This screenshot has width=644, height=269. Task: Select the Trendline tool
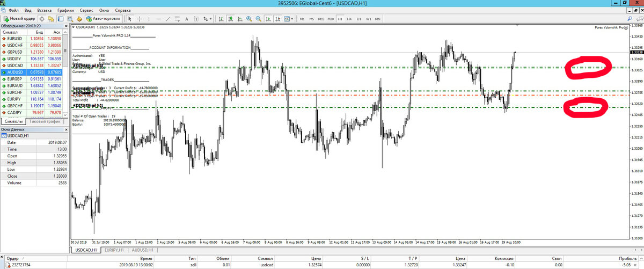(168, 19)
